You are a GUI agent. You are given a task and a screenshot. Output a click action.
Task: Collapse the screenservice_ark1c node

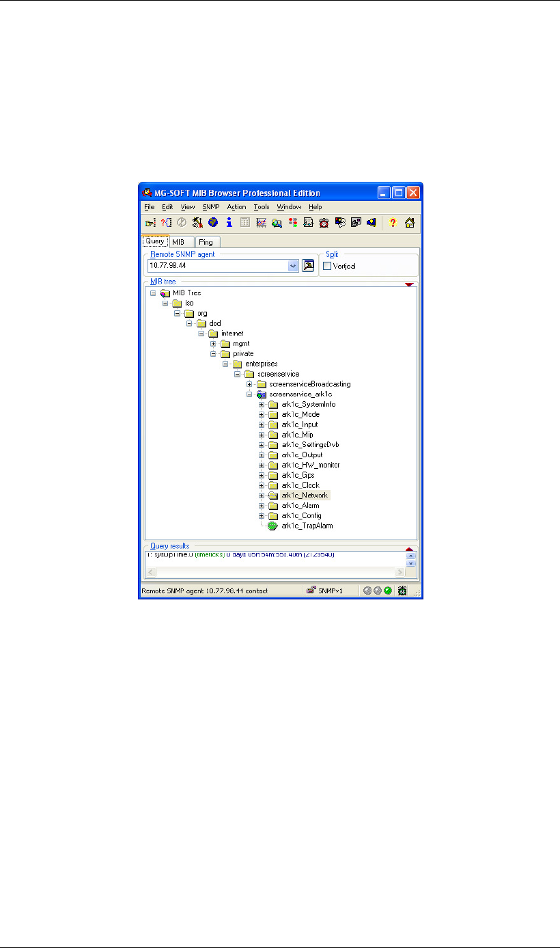tap(249, 394)
